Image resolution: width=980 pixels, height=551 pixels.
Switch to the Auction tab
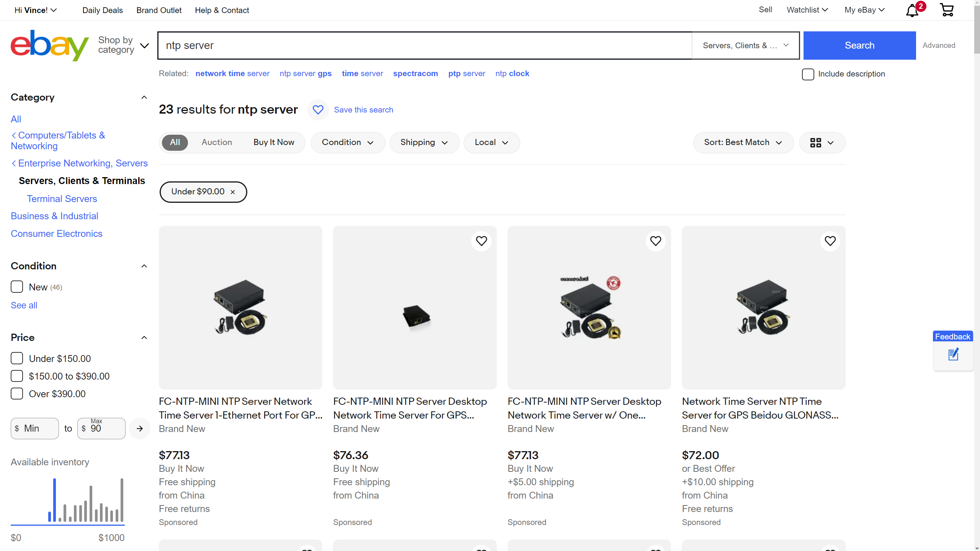tap(217, 142)
